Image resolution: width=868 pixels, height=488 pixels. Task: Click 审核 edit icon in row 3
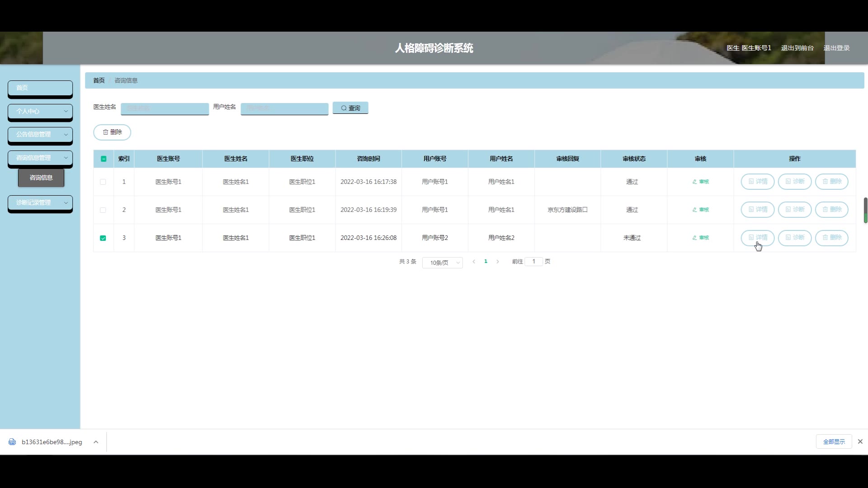pos(700,238)
